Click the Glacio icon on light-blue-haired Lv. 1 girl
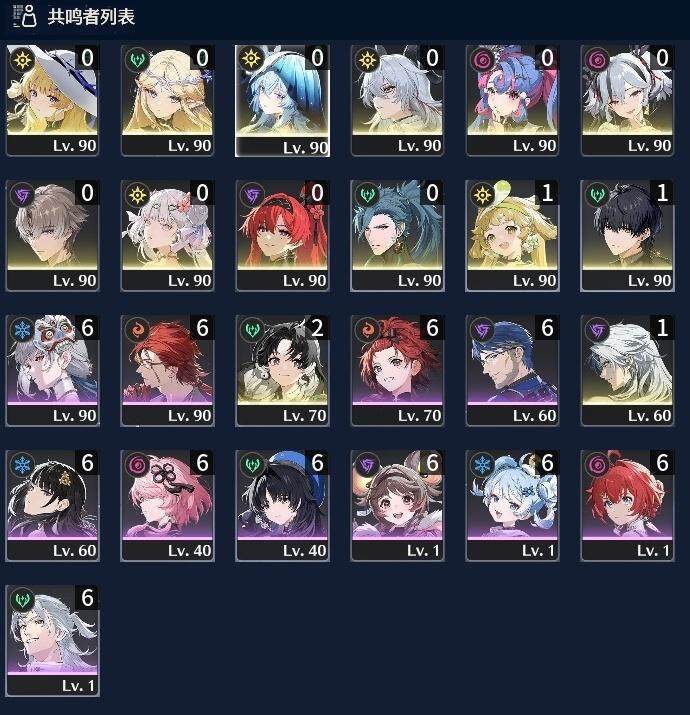 click(482, 465)
